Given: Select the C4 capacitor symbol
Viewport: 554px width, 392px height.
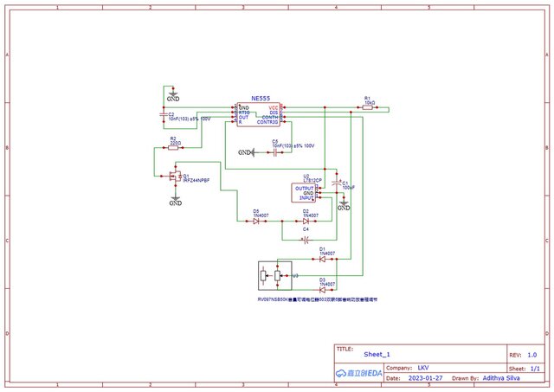Looking at the screenshot, I should tap(306, 241).
